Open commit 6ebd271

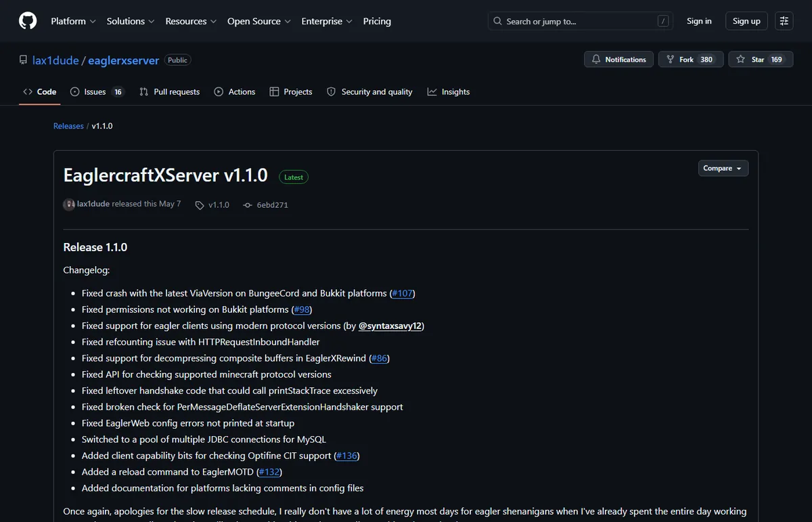point(266,204)
